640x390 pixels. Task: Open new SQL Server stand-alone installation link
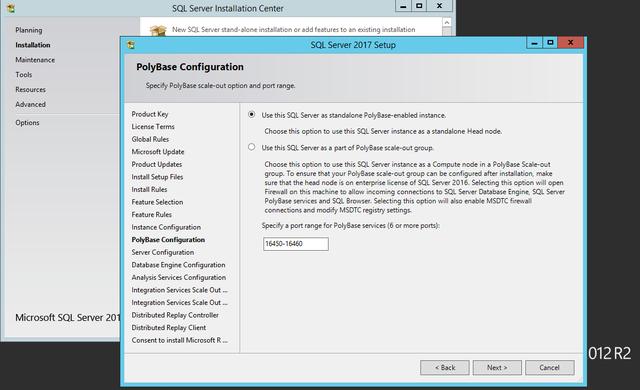click(x=293, y=29)
